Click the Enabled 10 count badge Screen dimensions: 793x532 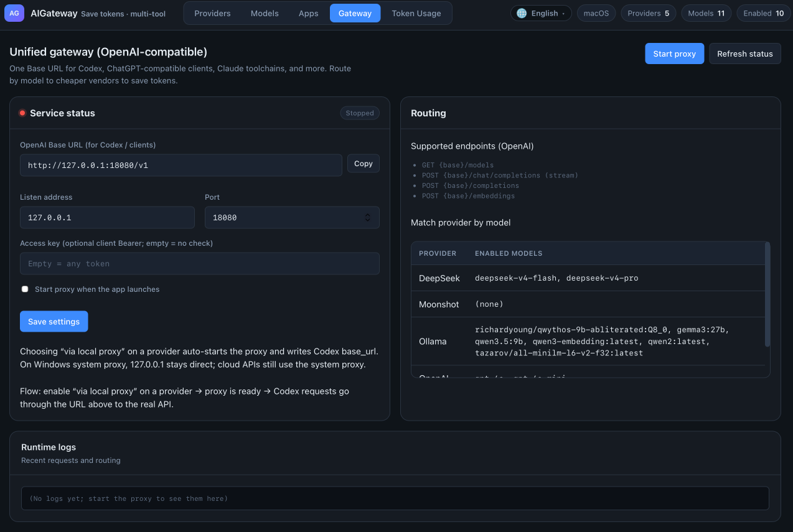tap(764, 13)
